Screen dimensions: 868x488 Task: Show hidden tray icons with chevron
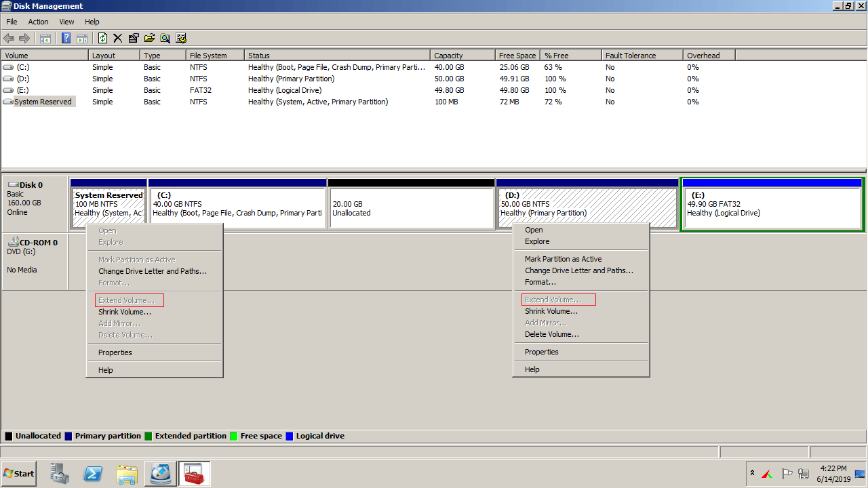click(752, 473)
